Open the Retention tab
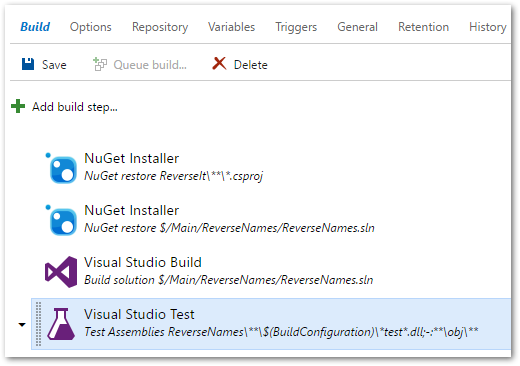 pyautogui.click(x=423, y=27)
